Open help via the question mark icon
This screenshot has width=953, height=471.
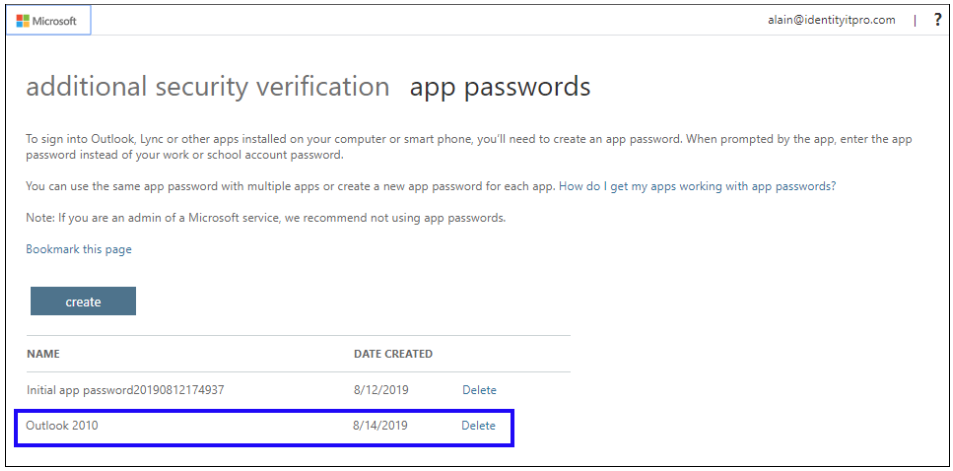pos(938,20)
